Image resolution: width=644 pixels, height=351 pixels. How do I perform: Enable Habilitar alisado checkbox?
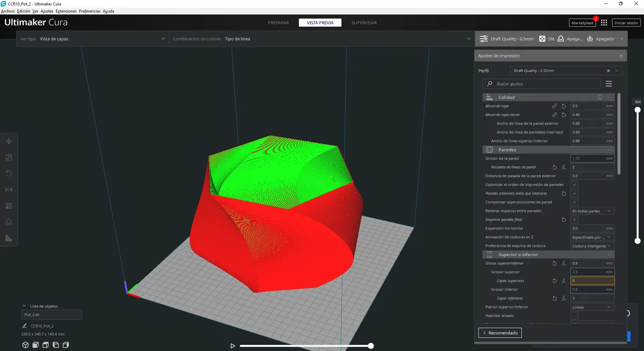click(574, 316)
